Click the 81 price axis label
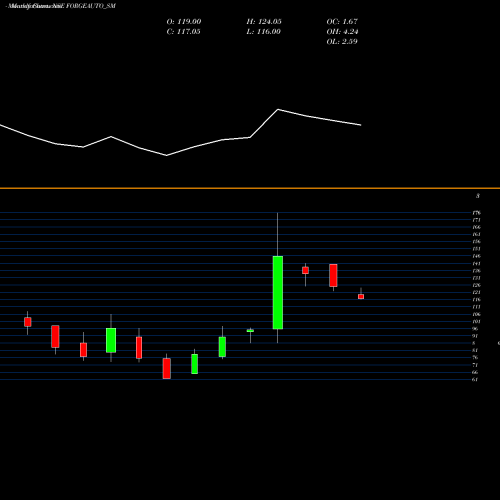Image resolution: width=500 pixels, height=500 pixels. (475, 350)
